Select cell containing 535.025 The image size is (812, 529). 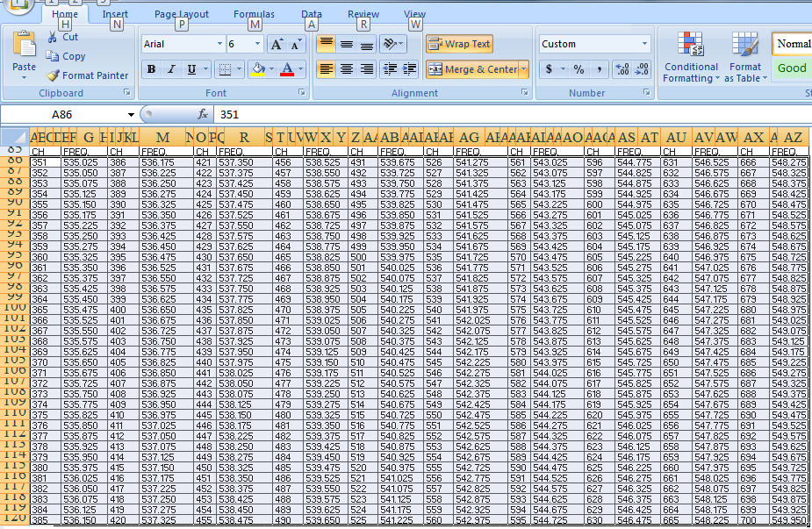pyautogui.click(x=84, y=162)
